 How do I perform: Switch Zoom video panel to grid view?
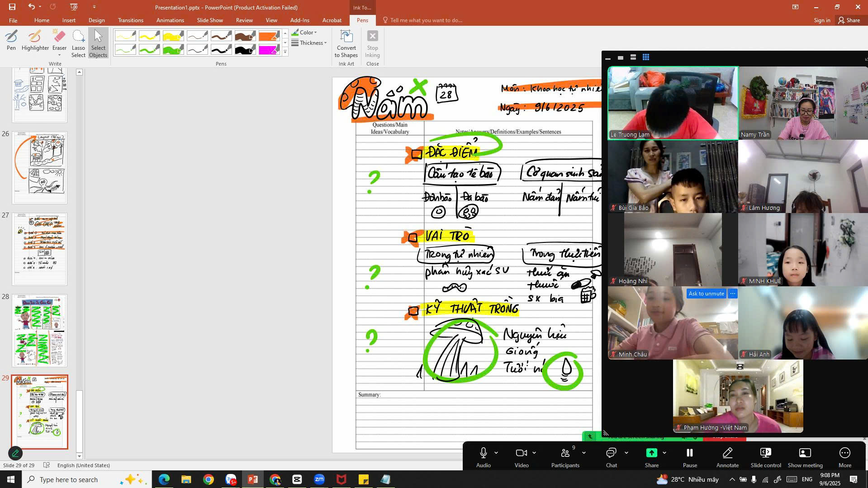(x=646, y=57)
